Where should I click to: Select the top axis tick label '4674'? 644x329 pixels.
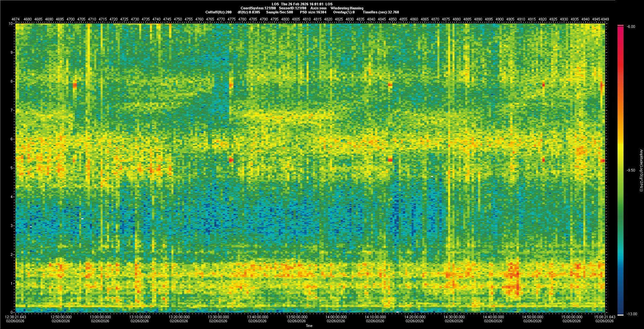[x=16, y=19]
